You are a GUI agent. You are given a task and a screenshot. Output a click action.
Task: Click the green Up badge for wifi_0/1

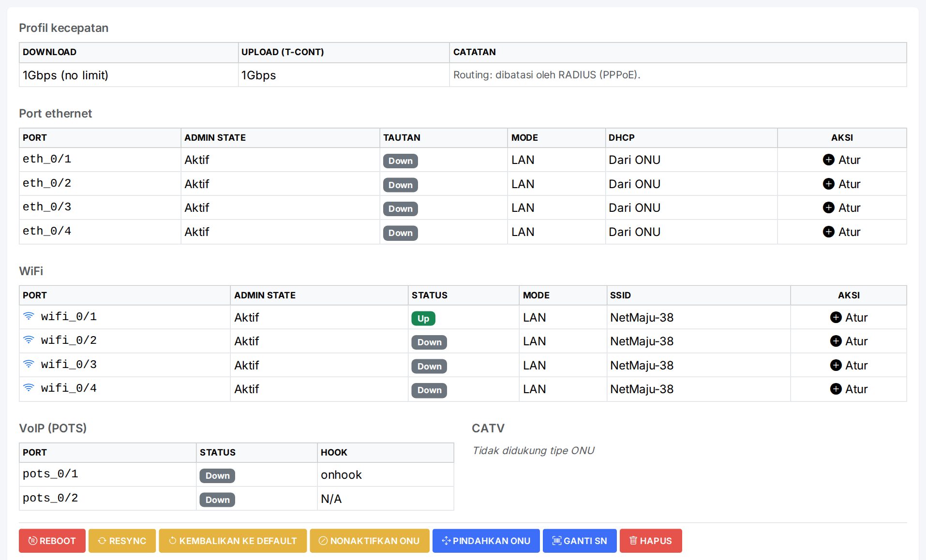click(423, 318)
